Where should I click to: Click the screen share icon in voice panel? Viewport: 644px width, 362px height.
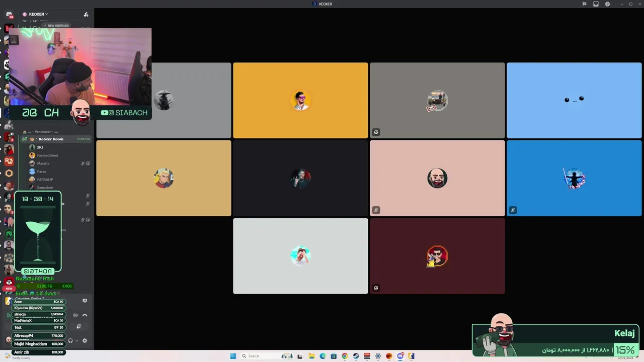(85, 301)
